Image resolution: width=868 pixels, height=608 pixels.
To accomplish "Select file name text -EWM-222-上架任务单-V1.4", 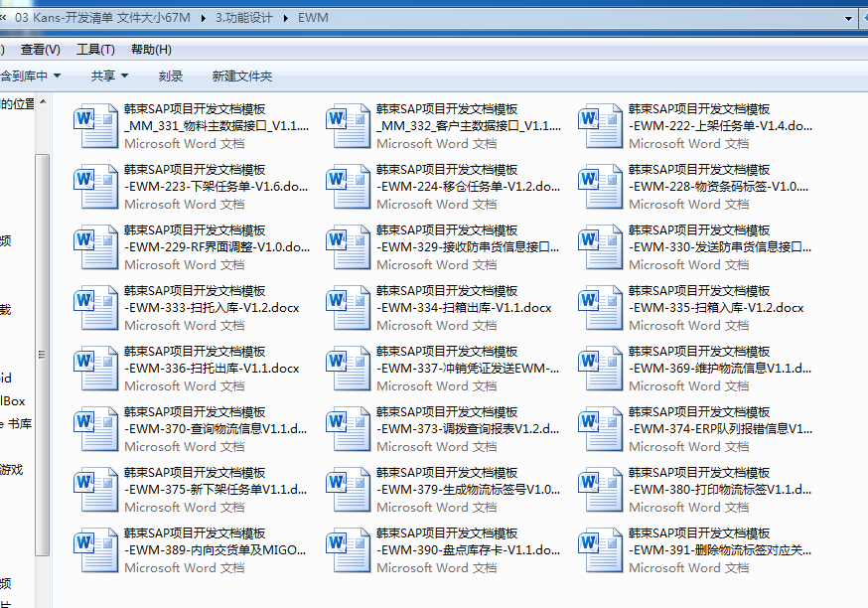I will tap(720, 126).
